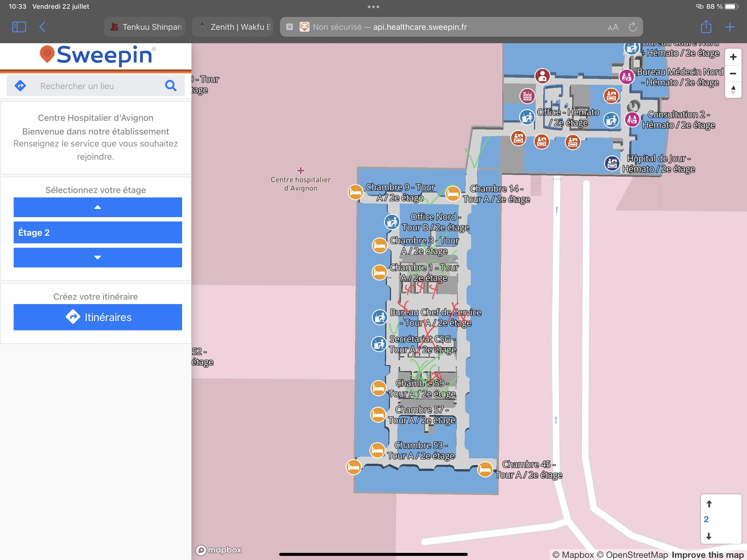
Task: Expand floor selector downward chevron
Action: coord(98,257)
